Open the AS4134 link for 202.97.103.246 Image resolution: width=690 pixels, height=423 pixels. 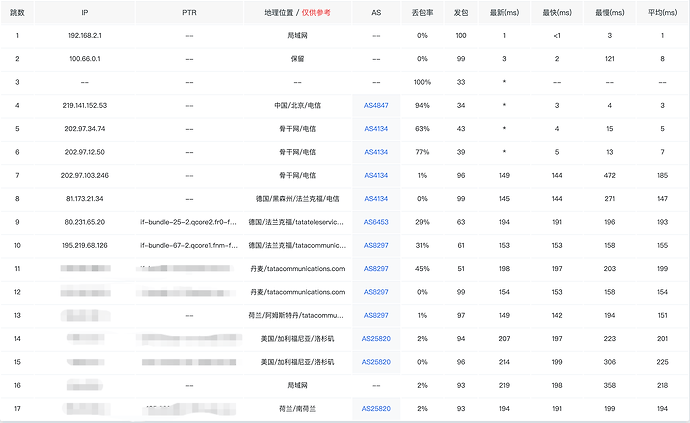click(x=376, y=175)
